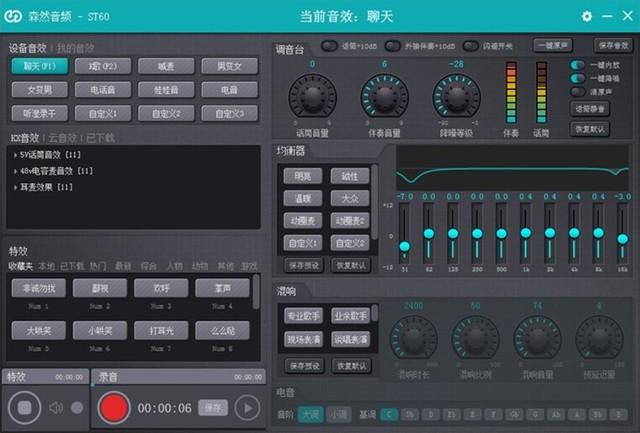640x433 pixels.
Task: Apply the 专业歌手 reverb preset
Action: (x=303, y=316)
